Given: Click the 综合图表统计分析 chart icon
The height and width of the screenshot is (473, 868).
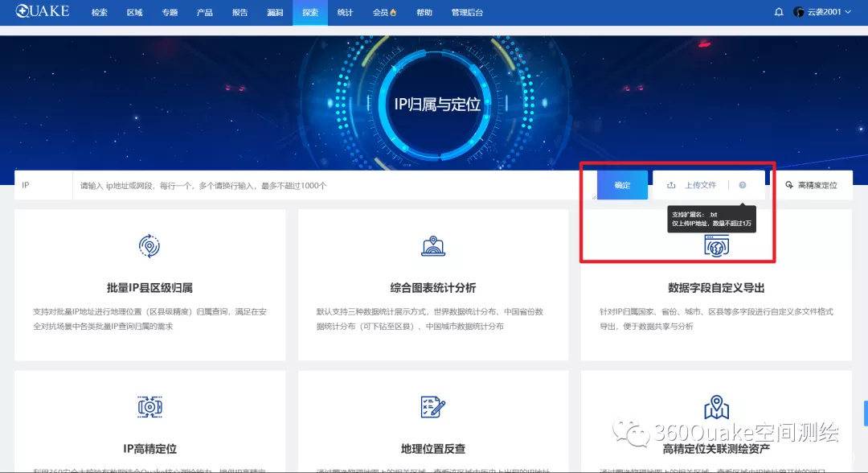Looking at the screenshot, I should (x=433, y=246).
